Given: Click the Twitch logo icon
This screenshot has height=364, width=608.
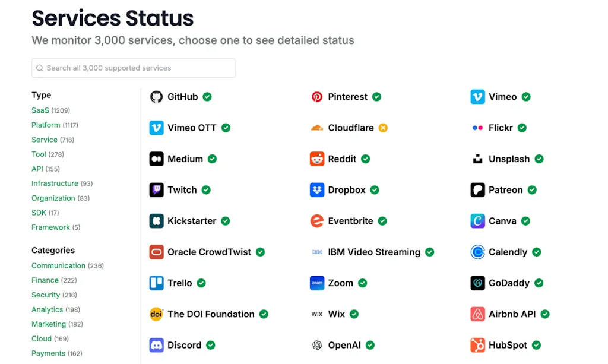Looking at the screenshot, I should [x=156, y=190].
